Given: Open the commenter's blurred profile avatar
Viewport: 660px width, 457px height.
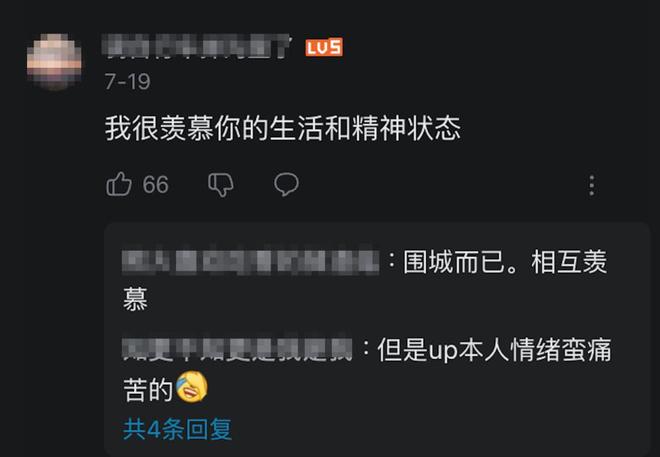Looking at the screenshot, I should (x=54, y=62).
